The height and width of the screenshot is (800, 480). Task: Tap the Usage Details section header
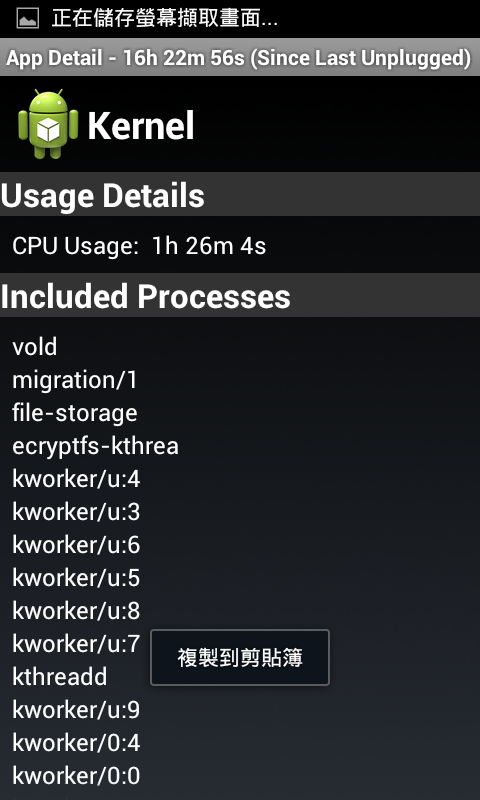(x=240, y=195)
